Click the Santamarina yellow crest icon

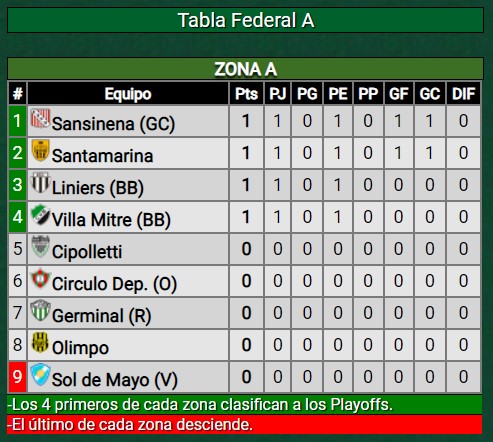click(41, 150)
